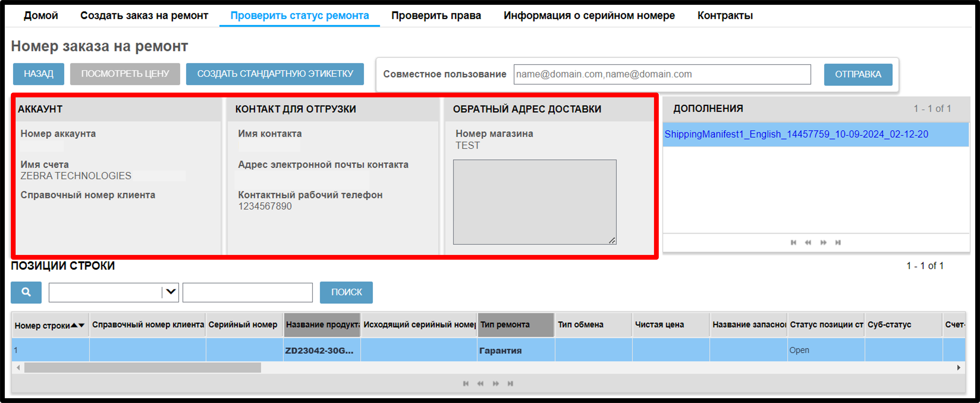Image resolution: width=980 pixels, height=403 pixels.
Task: Click phone number 1234567890 value
Action: pyautogui.click(x=265, y=206)
